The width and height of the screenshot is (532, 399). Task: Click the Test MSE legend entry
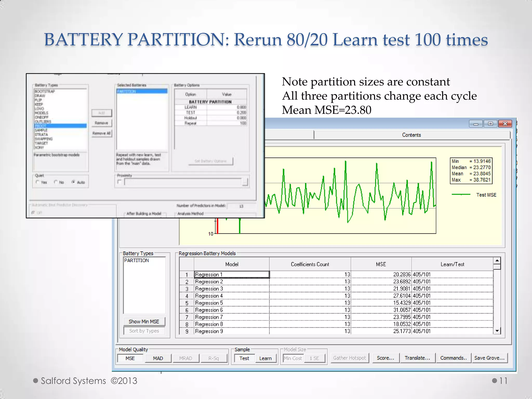(x=474, y=195)
